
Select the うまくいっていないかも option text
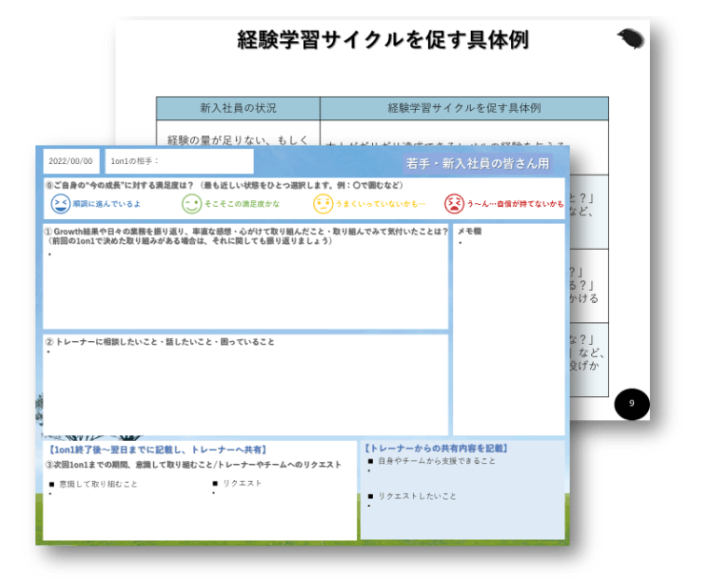(x=380, y=204)
